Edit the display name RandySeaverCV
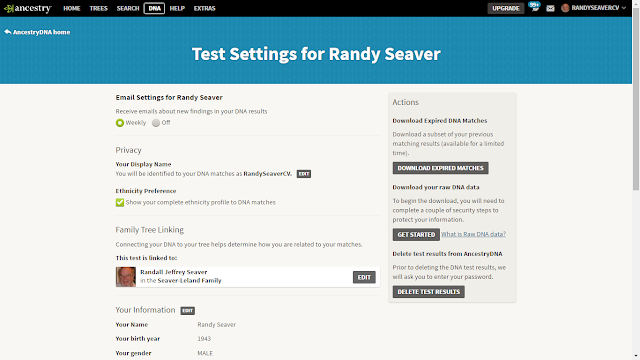 [x=304, y=174]
